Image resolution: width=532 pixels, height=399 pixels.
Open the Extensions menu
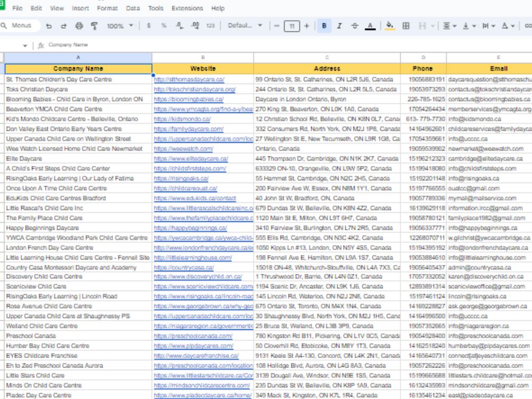[187, 8]
